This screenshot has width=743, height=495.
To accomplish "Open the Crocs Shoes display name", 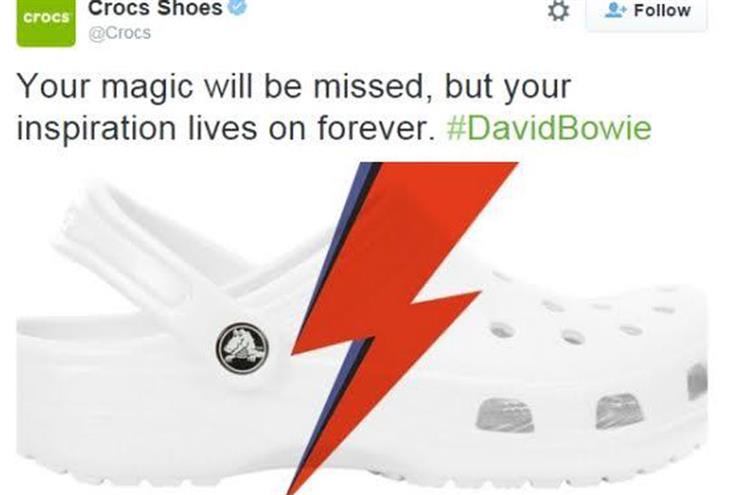I will [155, 8].
